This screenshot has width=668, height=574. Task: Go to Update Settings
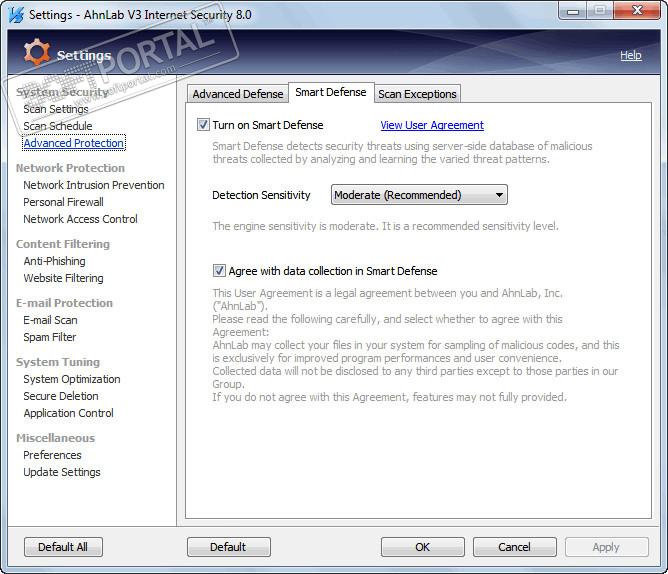(x=62, y=472)
